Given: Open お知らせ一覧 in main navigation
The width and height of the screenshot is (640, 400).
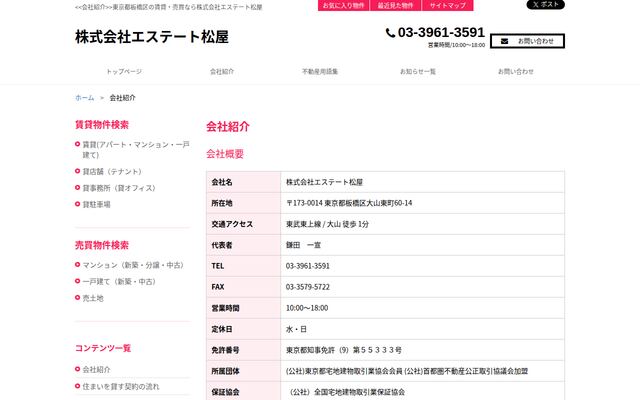Looking at the screenshot, I should (418, 71).
